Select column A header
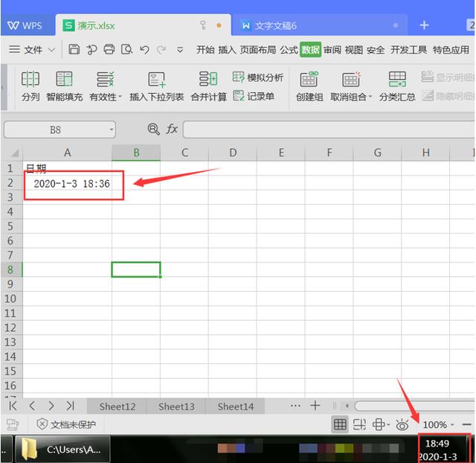476x463 pixels. [x=68, y=153]
